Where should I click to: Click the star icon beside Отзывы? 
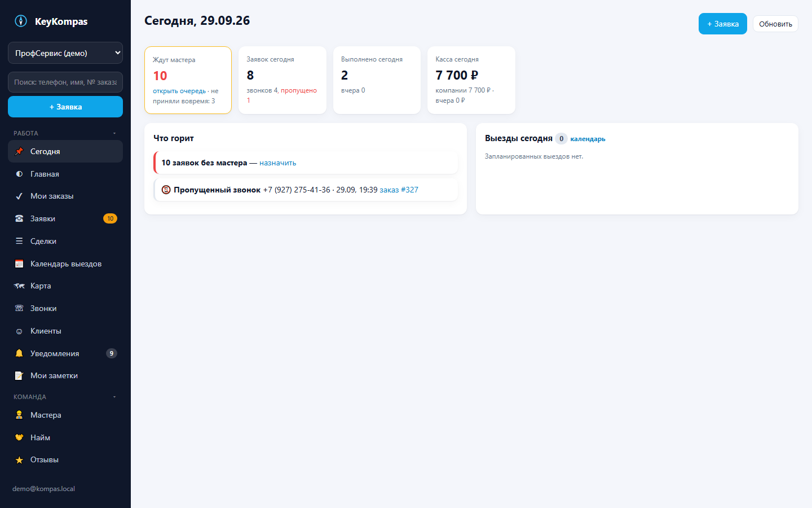point(19,460)
